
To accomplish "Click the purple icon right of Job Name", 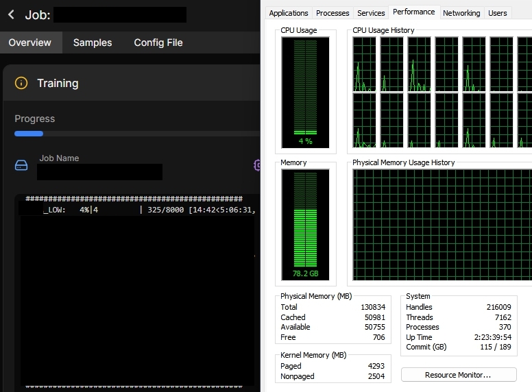I will 257,165.
